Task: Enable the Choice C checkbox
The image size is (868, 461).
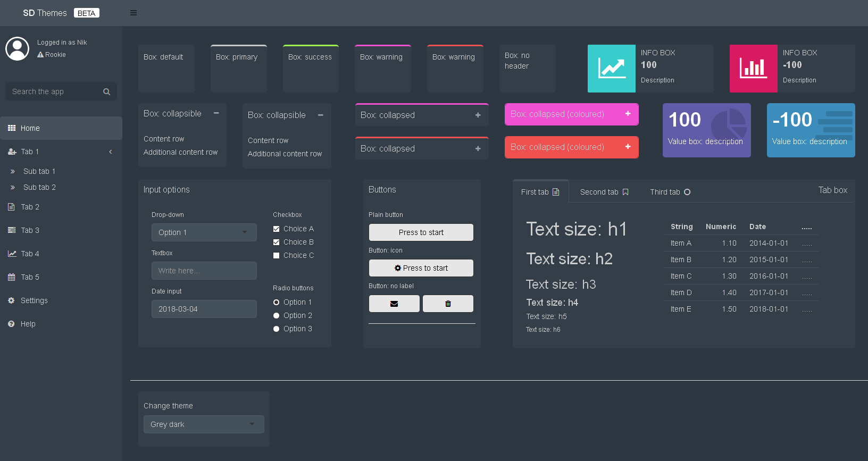Action: tap(277, 255)
